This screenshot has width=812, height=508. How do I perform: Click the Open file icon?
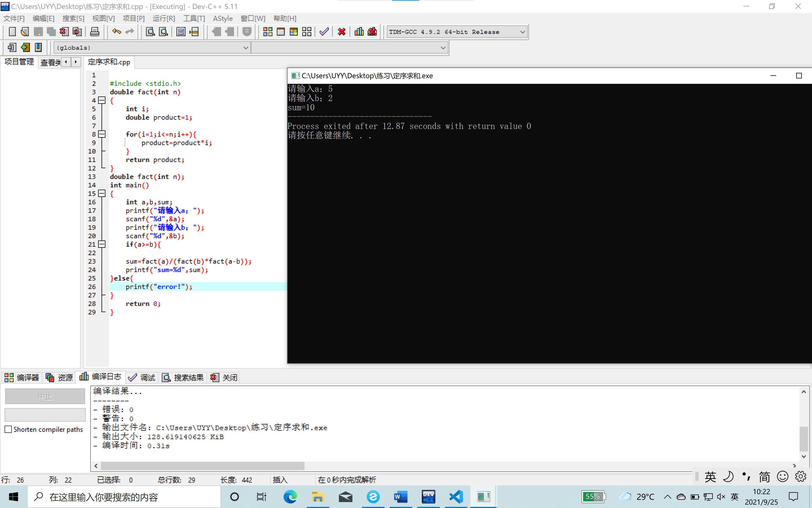25,32
